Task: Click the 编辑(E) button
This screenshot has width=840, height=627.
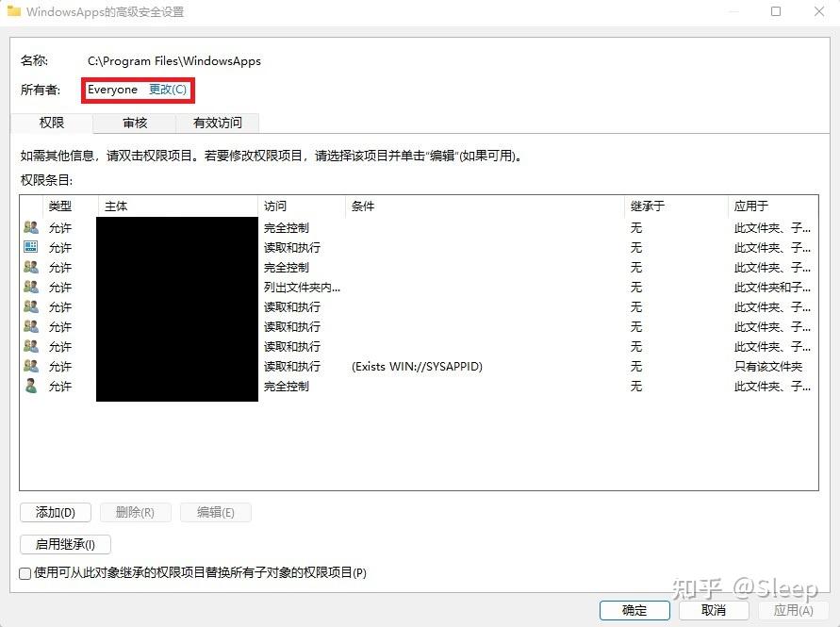Action: pyautogui.click(x=215, y=512)
